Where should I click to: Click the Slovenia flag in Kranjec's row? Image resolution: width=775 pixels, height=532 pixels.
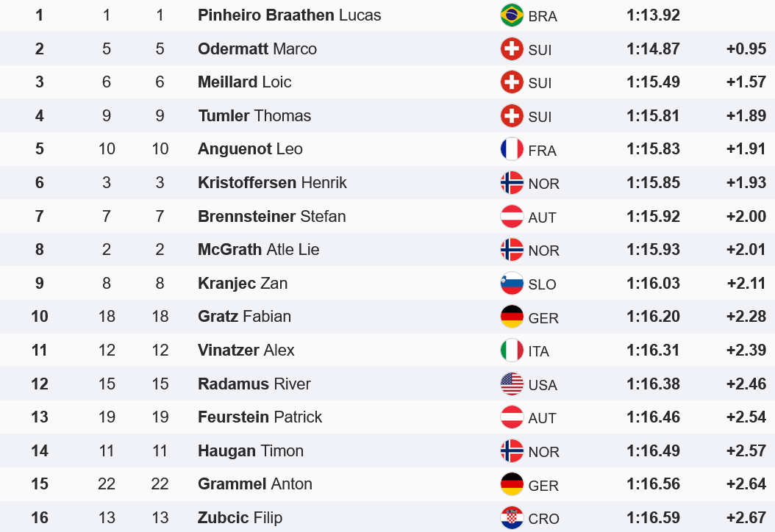coord(512,284)
